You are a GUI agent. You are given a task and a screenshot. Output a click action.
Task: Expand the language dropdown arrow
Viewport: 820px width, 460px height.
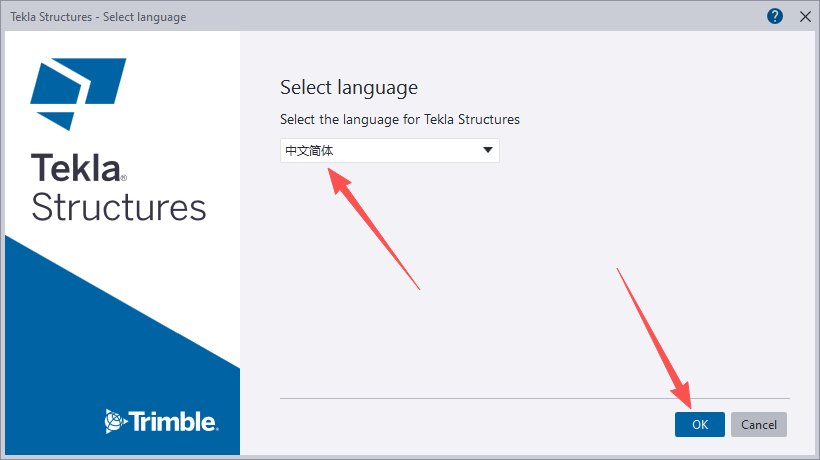488,150
